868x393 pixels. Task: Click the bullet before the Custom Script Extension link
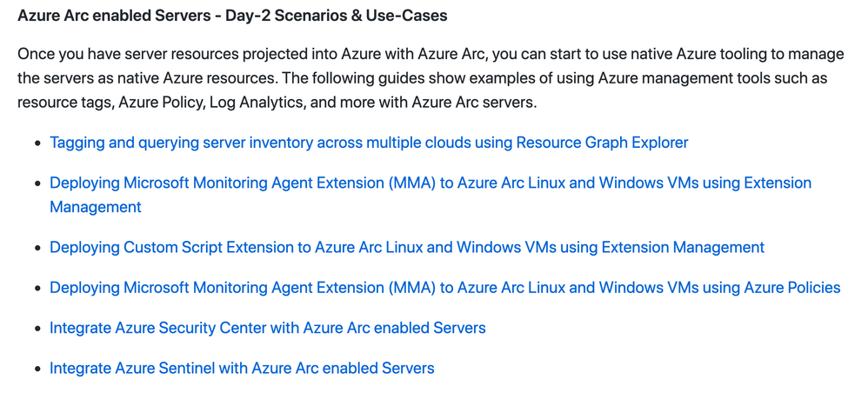37,248
